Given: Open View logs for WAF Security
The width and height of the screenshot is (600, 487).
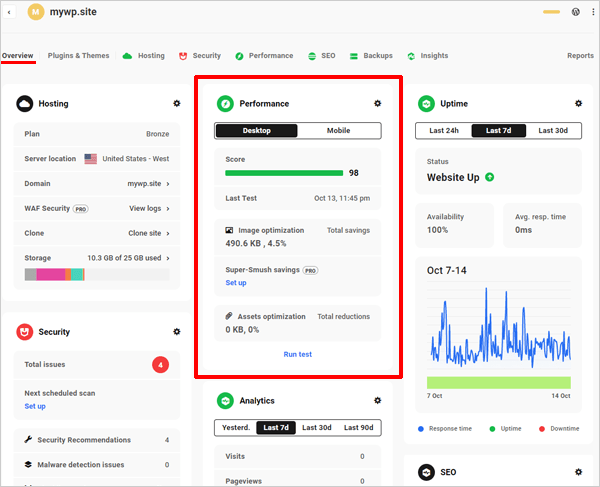Looking at the screenshot, I should click(149, 208).
